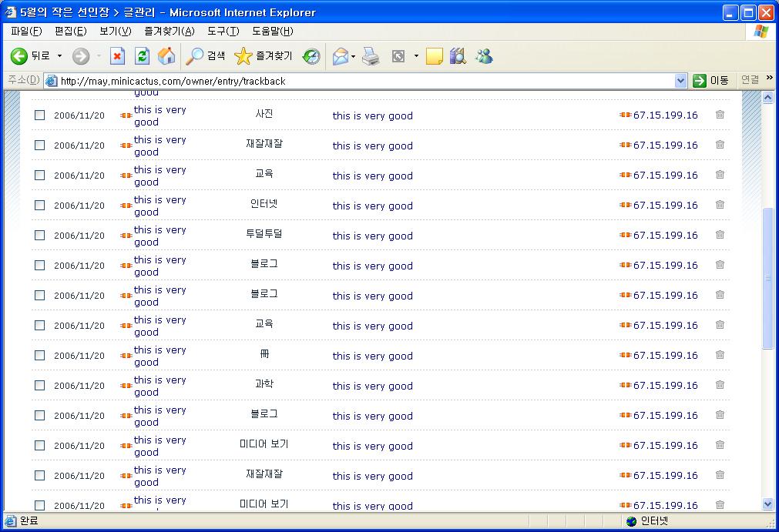Screen dimensions: 779x532
Task: Click the Back (뒤로) navigation button
Action: 29,56
